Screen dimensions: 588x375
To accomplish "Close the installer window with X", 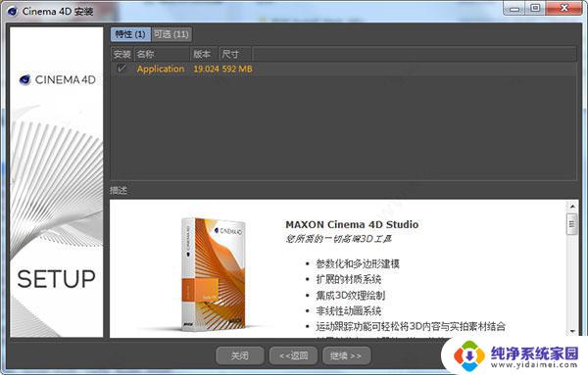I will click(x=564, y=8).
